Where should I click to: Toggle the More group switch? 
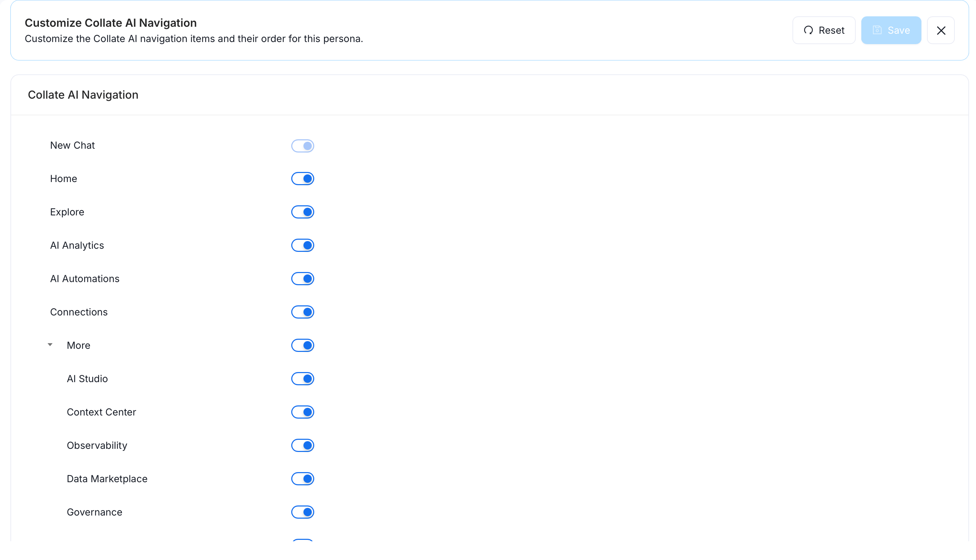coord(303,346)
